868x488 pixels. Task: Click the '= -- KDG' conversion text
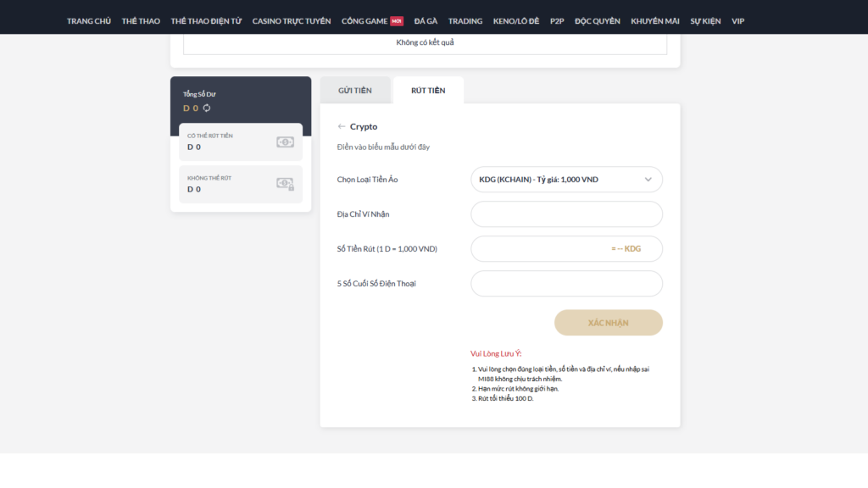pyautogui.click(x=626, y=249)
